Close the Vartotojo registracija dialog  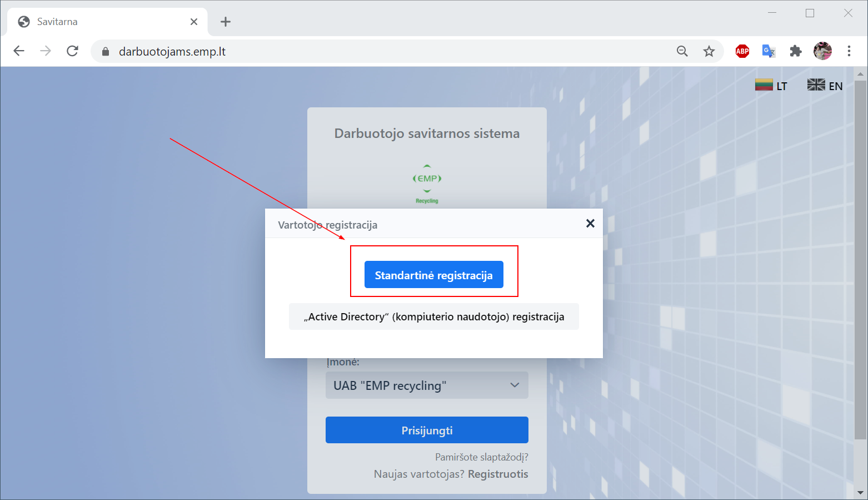click(x=590, y=223)
